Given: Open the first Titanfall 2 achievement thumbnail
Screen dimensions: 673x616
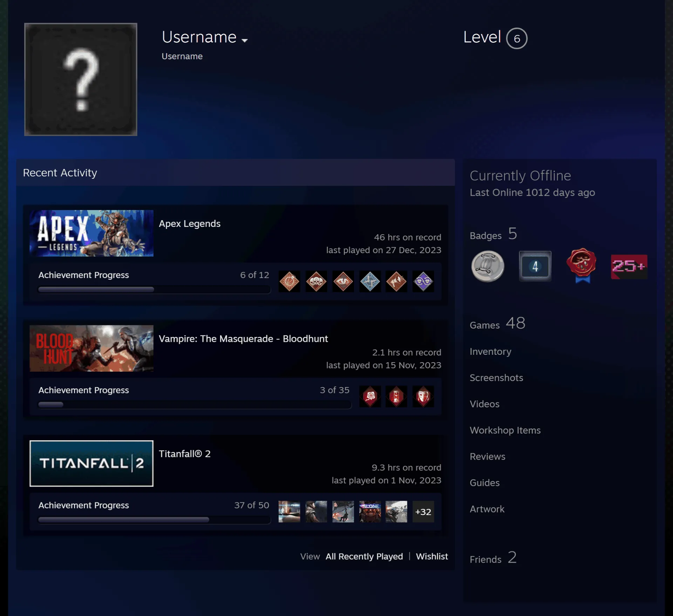Looking at the screenshot, I should coord(289,512).
